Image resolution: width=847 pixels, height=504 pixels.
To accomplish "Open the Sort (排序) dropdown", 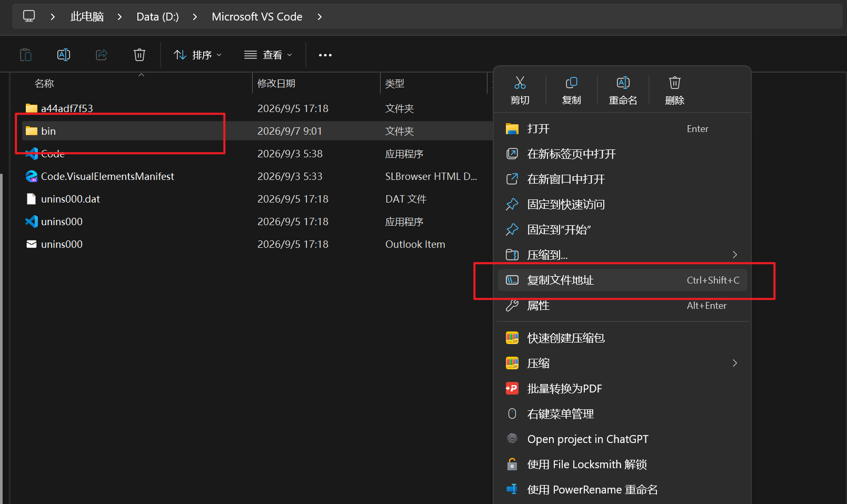I will 198,55.
